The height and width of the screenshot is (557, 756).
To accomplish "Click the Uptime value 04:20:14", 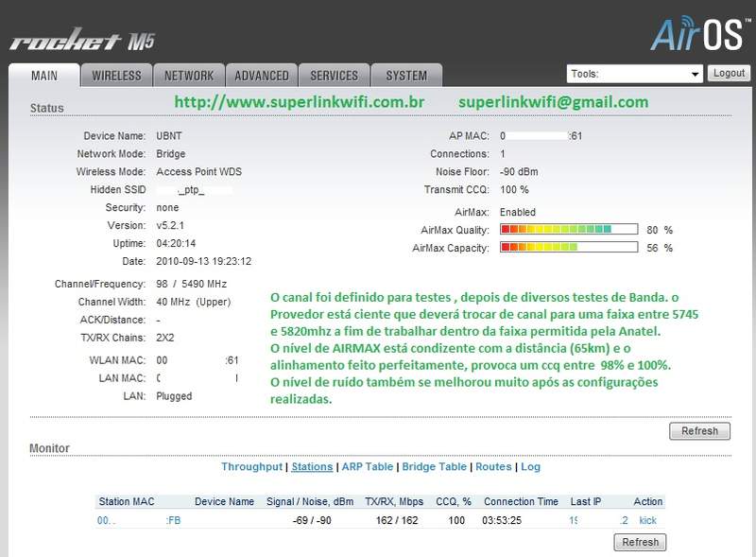I will [176, 243].
